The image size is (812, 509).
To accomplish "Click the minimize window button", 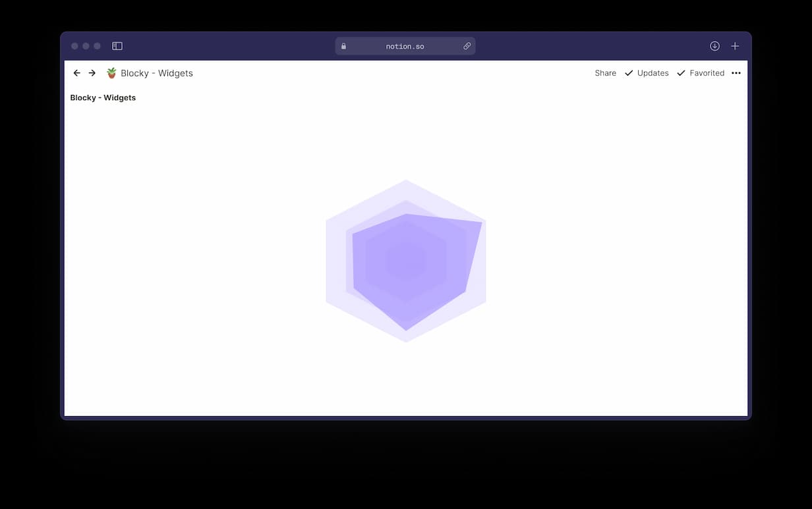I will tap(86, 46).
